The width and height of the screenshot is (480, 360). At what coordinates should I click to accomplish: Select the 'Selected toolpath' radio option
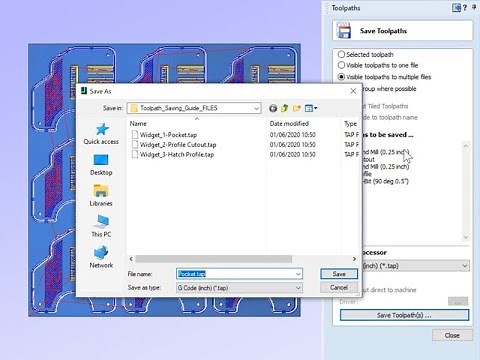coord(341,54)
